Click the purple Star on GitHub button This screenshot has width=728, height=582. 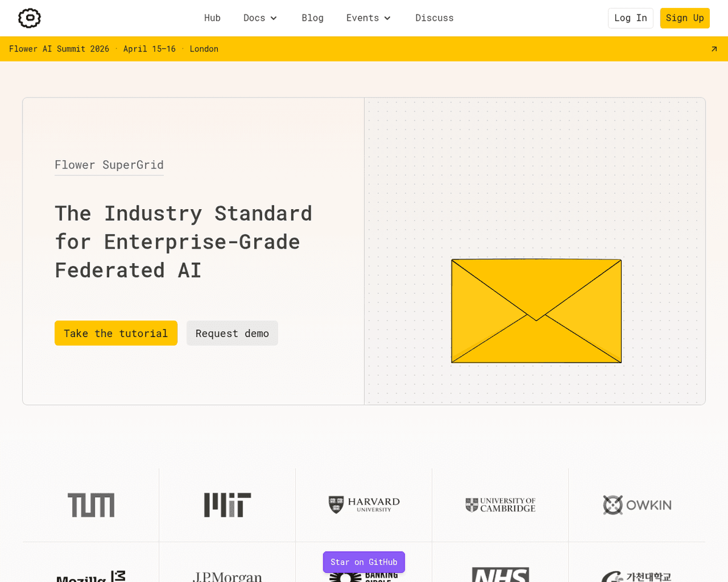pyautogui.click(x=364, y=562)
